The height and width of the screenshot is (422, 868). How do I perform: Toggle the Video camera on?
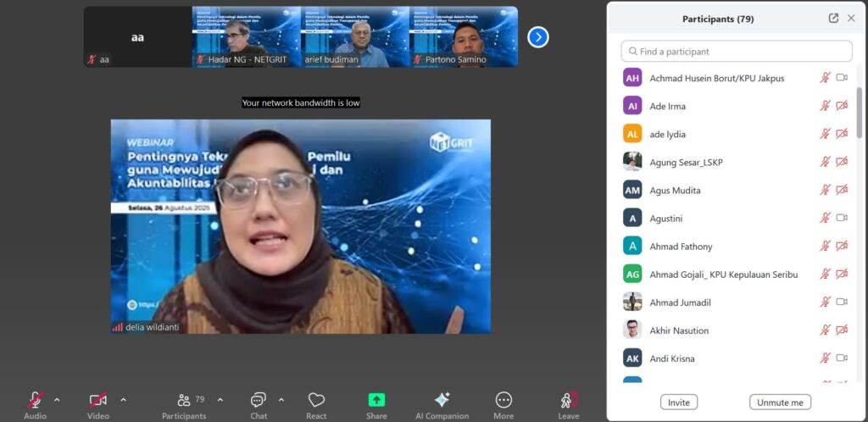pyautogui.click(x=98, y=401)
